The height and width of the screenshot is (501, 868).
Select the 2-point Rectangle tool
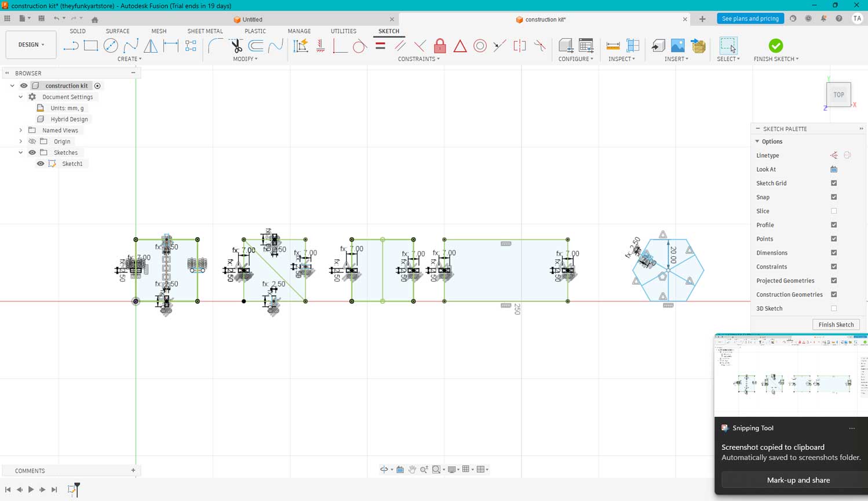tap(91, 46)
